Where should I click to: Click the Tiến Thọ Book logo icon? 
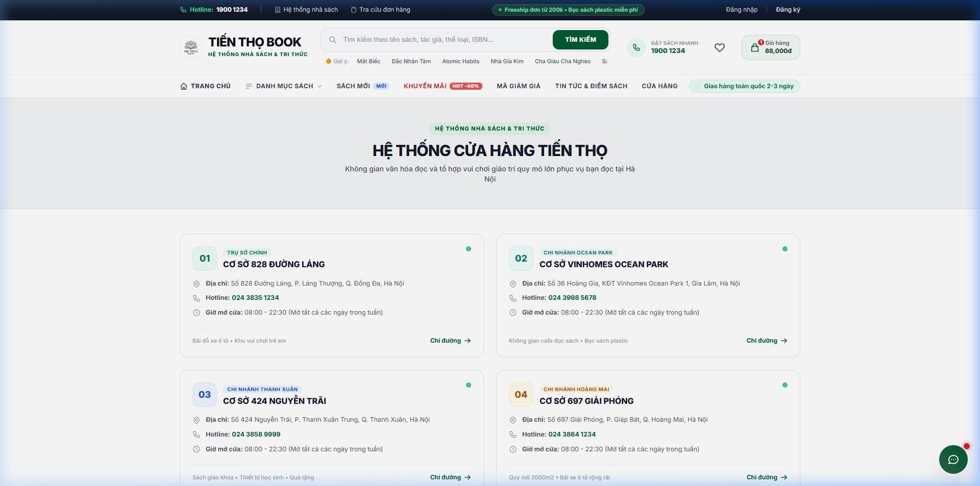pos(191,47)
